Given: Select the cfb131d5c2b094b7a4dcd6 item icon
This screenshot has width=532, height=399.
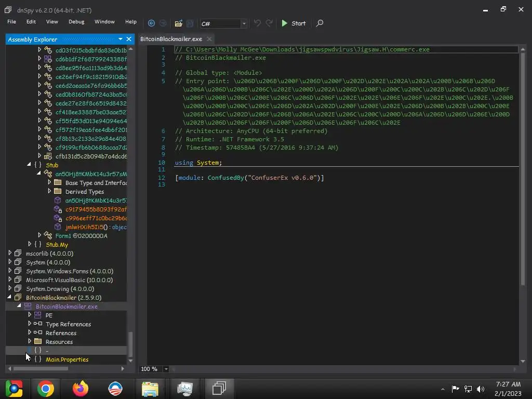Looking at the screenshot, I should click(48, 156).
